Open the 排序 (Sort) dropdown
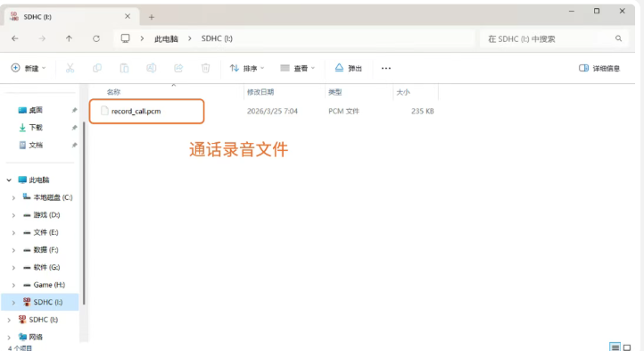This screenshot has height=351, width=644. click(247, 68)
